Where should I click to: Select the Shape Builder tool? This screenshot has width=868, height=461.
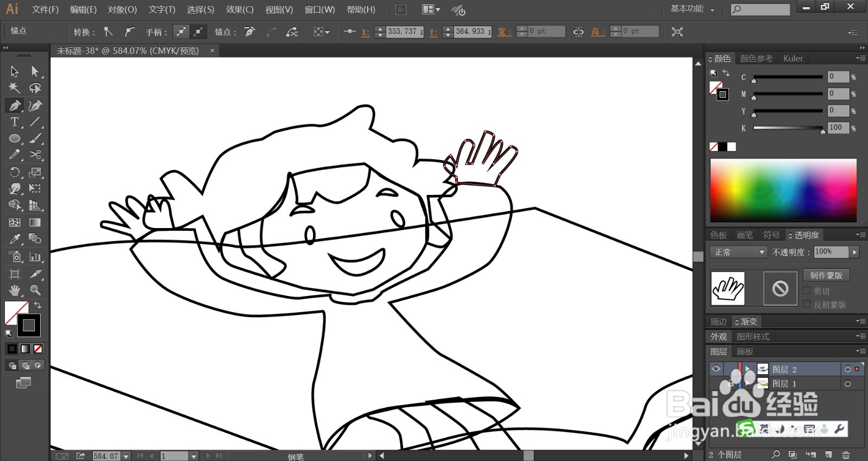coord(15,205)
